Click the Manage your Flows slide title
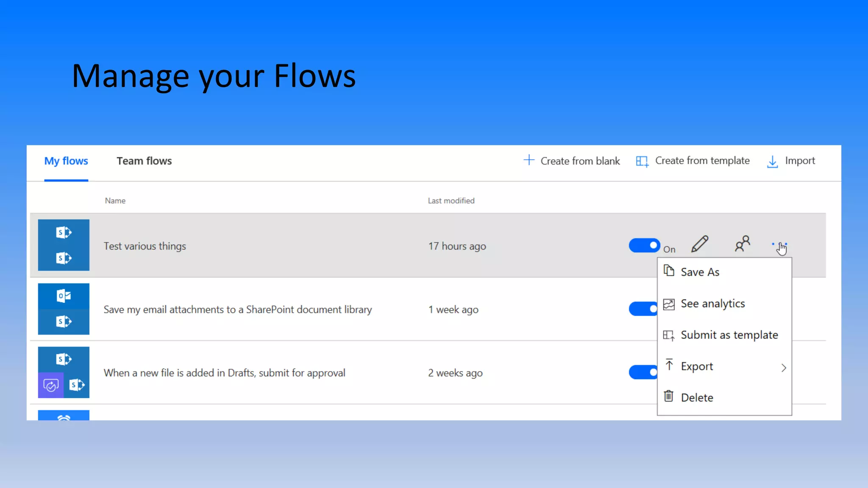The image size is (868, 488). pyautogui.click(x=214, y=76)
